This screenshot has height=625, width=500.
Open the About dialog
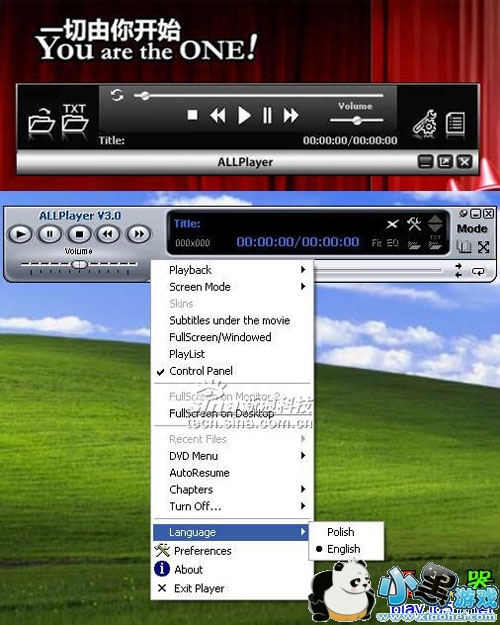(x=232, y=570)
